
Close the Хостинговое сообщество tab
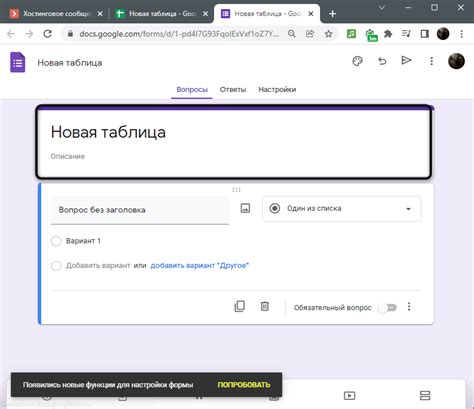(100, 14)
